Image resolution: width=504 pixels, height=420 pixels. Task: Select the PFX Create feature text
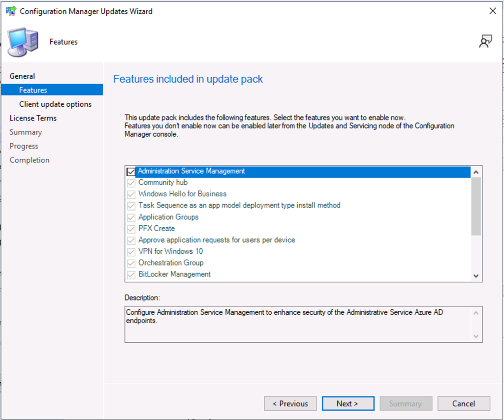coord(157,228)
